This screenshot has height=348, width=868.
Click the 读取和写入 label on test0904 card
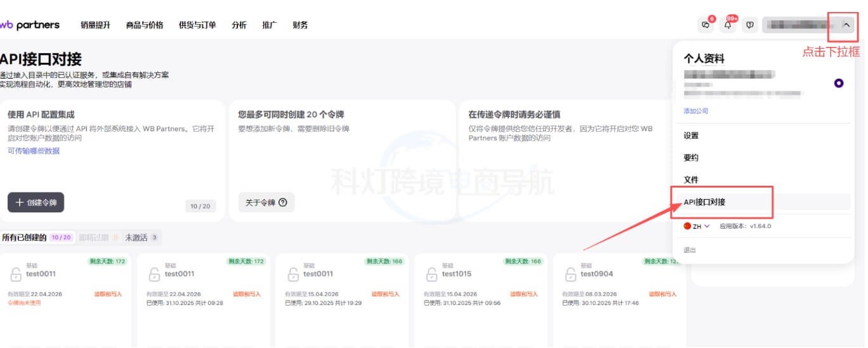tap(662, 294)
